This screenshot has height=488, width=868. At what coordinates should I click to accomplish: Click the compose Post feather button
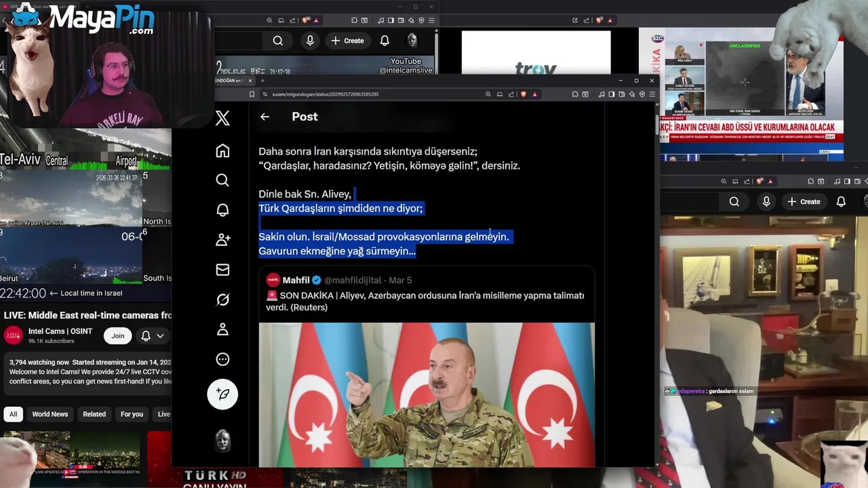(x=222, y=394)
